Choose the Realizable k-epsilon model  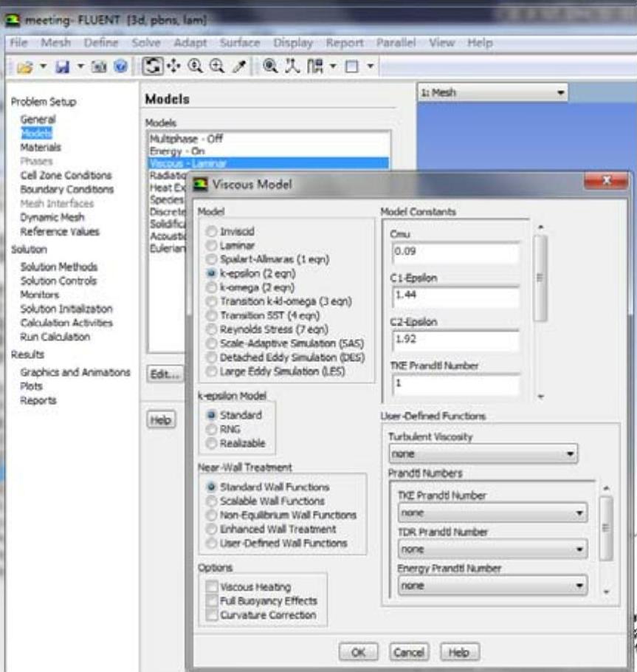pyautogui.click(x=212, y=443)
